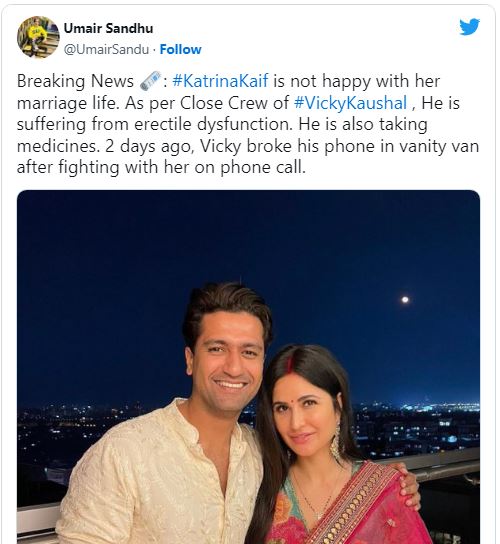Click the "Breaking News" text

[x=75, y=82]
